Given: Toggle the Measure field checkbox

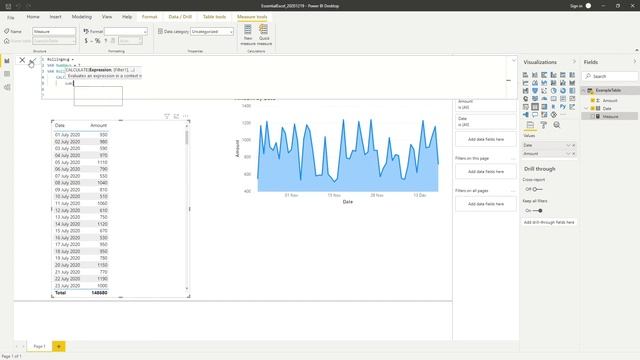Looking at the screenshot, I should pyautogui.click(x=593, y=116).
